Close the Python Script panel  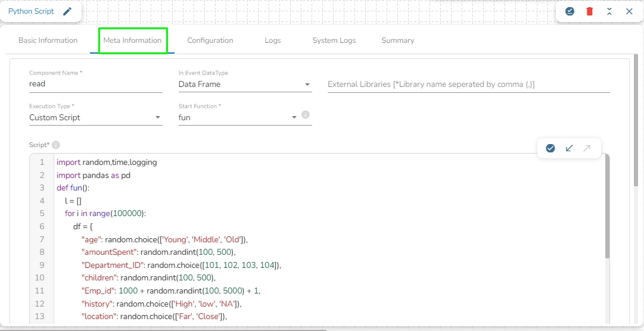(x=629, y=11)
